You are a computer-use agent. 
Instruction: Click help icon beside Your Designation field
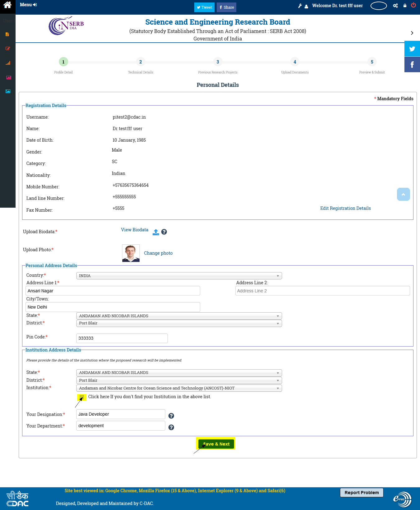click(171, 416)
